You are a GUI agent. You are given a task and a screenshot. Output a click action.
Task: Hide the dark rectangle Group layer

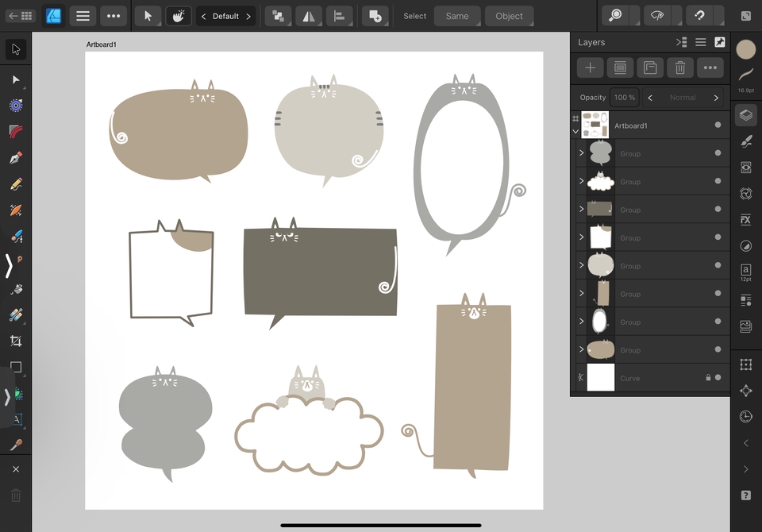pyautogui.click(x=718, y=209)
